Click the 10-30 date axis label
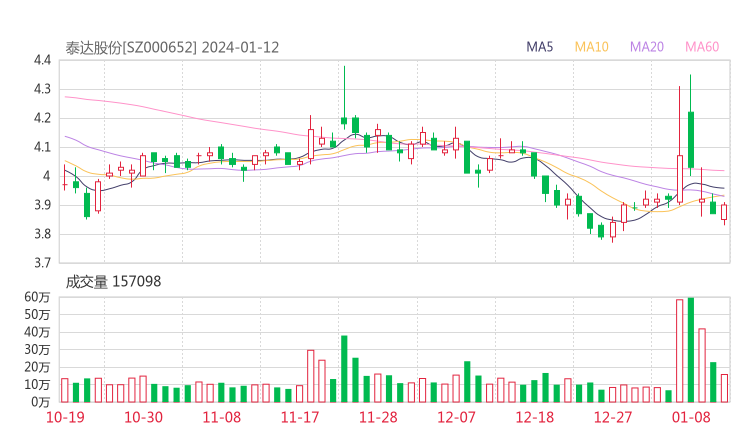Viewport: 740px width, 440px height. [x=143, y=417]
